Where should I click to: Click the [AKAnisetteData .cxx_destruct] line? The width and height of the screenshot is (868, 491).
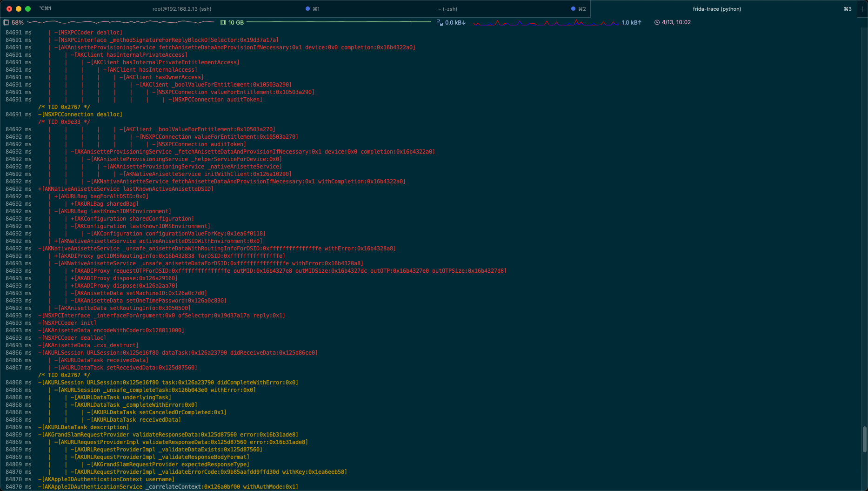point(88,345)
